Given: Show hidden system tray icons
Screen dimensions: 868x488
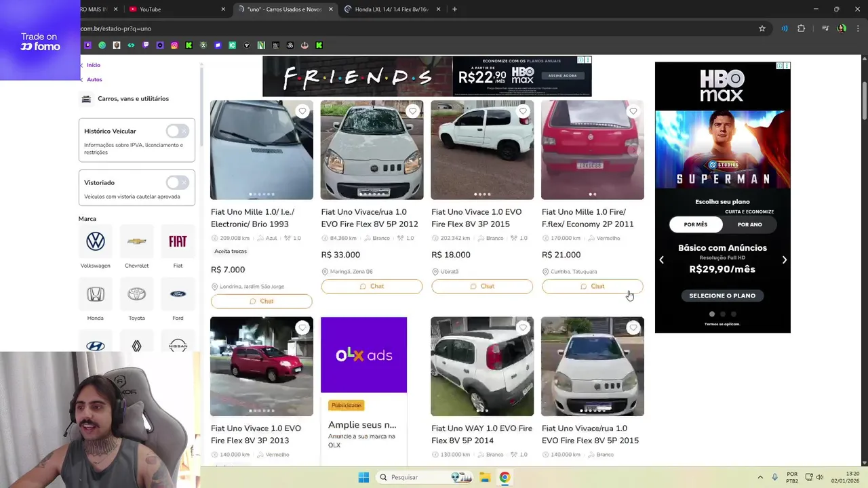Looking at the screenshot, I should click(x=759, y=477).
